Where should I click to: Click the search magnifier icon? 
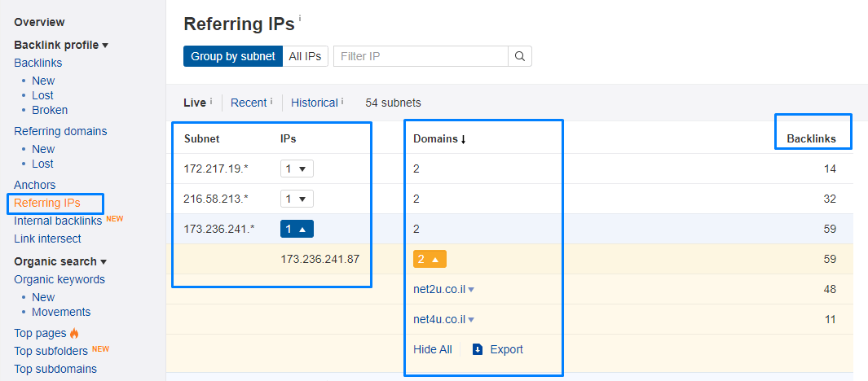[x=520, y=56]
